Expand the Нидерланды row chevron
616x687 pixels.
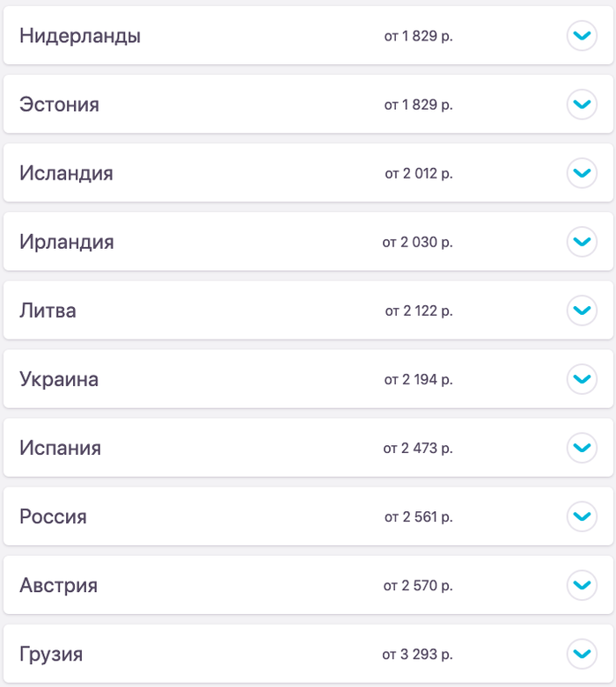pyautogui.click(x=582, y=36)
